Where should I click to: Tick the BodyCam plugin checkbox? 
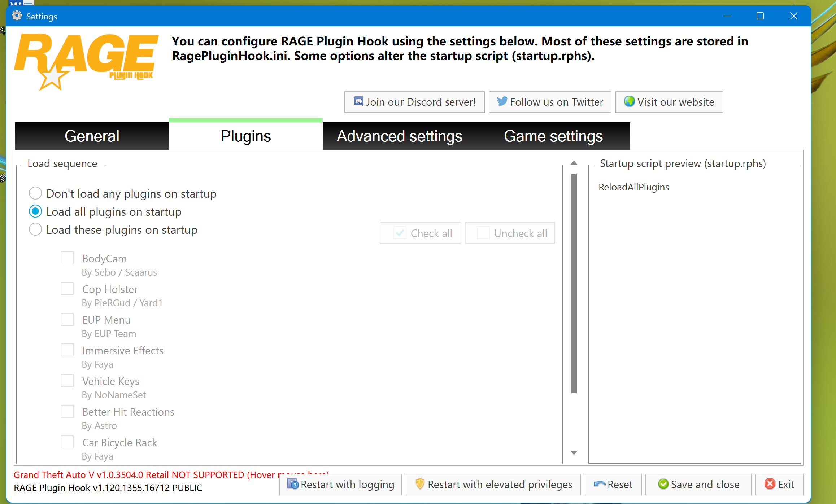[x=67, y=258]
